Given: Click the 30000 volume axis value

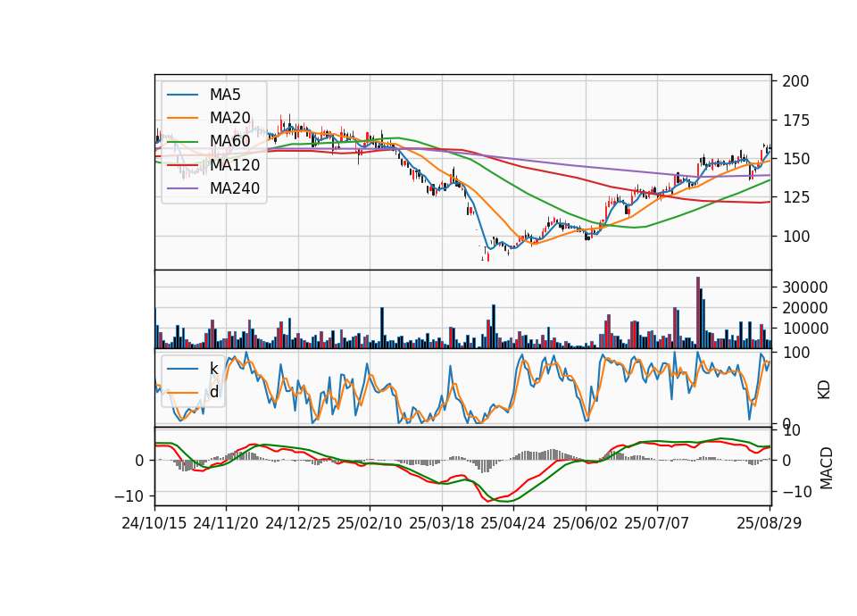Looking at the screenshot, I should [x=804, y=287].
